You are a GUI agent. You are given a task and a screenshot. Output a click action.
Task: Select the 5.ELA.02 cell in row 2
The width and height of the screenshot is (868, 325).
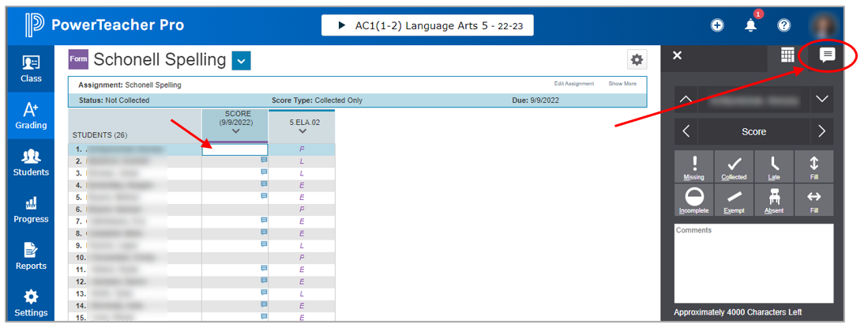[x=302, y=161]
